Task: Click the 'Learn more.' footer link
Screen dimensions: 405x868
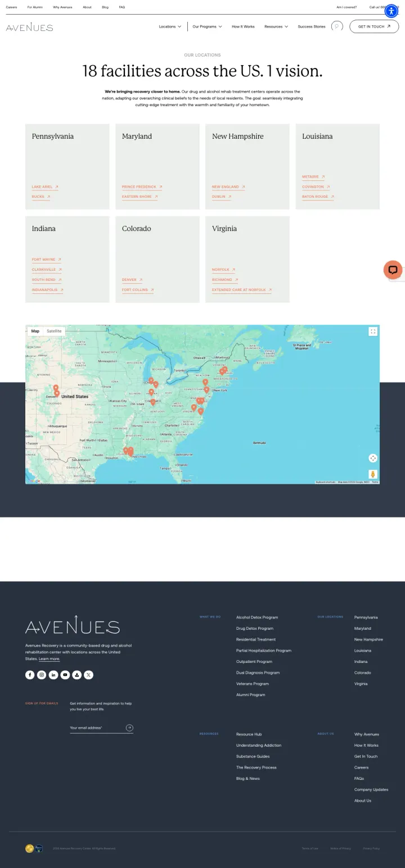Action: pos(49,659)
